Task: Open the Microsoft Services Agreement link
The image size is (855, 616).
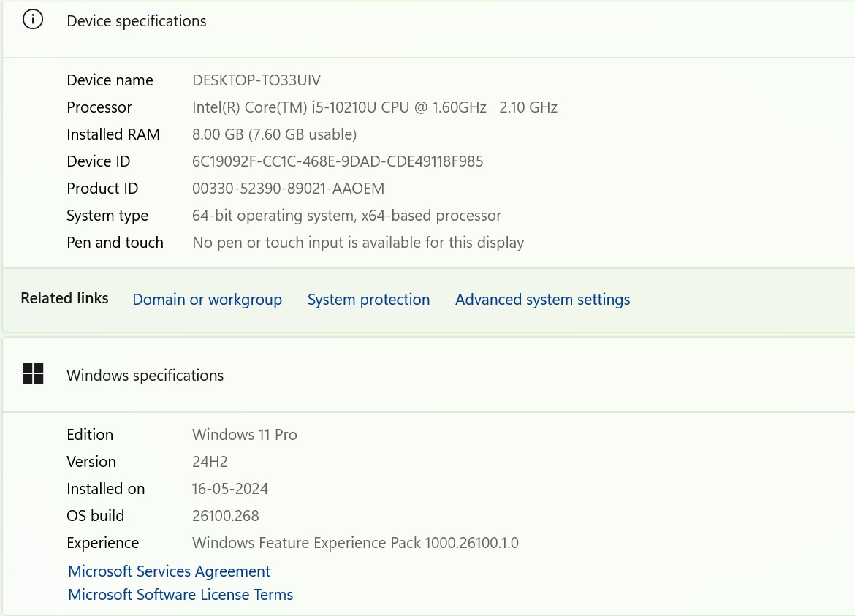Action: (x=169, y=571)
